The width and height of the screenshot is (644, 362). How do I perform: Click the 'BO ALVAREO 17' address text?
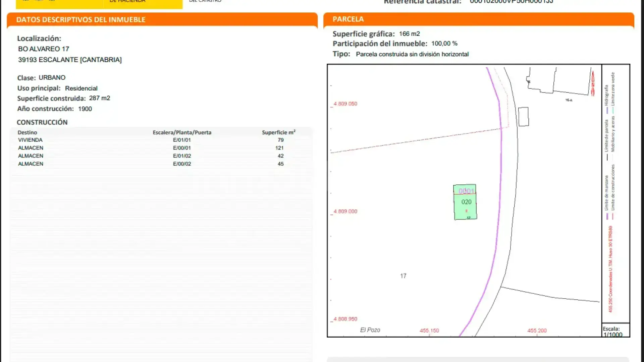44,49
